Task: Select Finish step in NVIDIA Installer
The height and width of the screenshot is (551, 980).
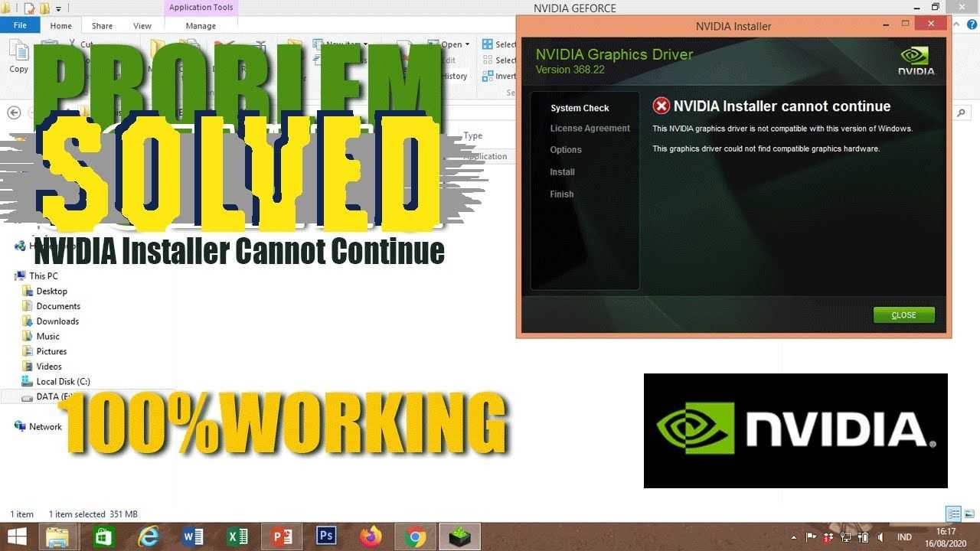Action: coord(561,194)
